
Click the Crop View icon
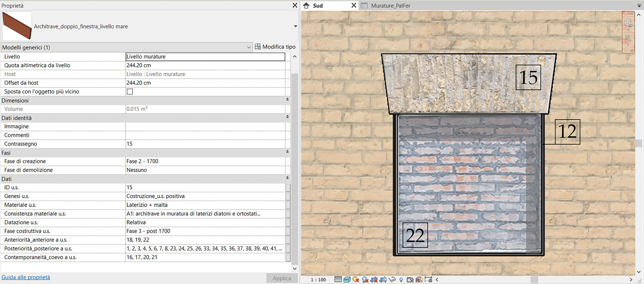point(374,279)
